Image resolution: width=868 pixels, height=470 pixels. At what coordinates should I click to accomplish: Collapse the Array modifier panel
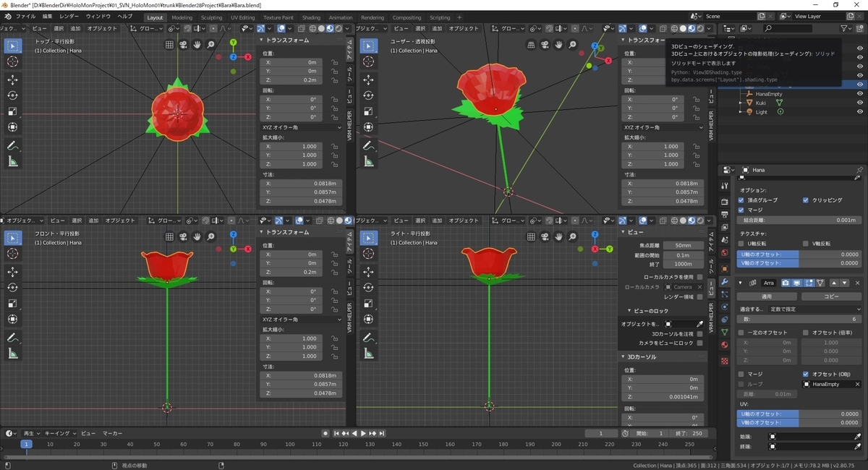tap(741, 283)
